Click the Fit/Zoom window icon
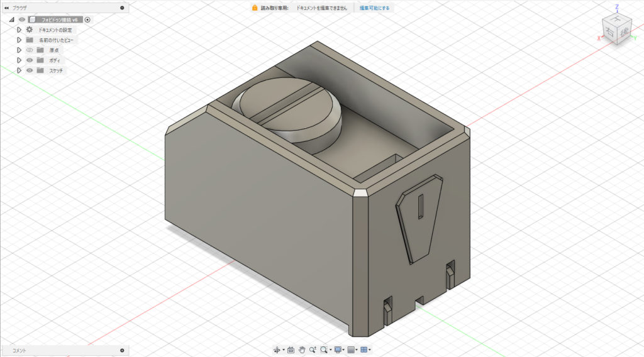 pos(324,349)
